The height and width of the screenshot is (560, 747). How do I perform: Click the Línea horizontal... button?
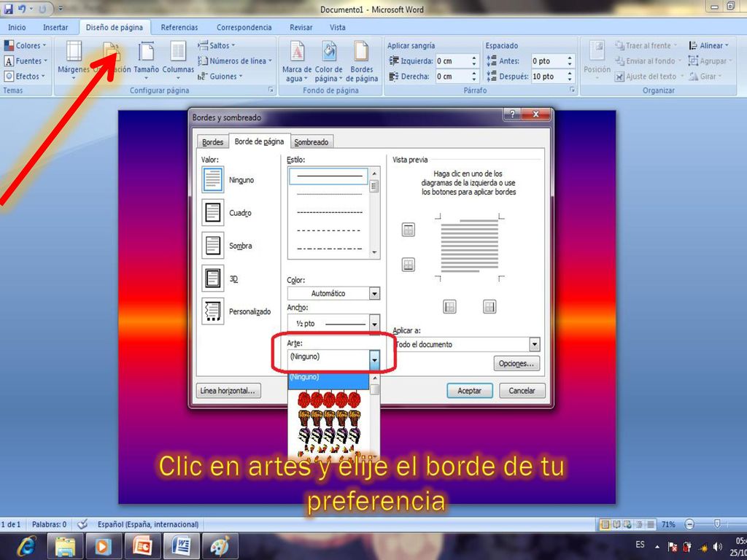228,391
